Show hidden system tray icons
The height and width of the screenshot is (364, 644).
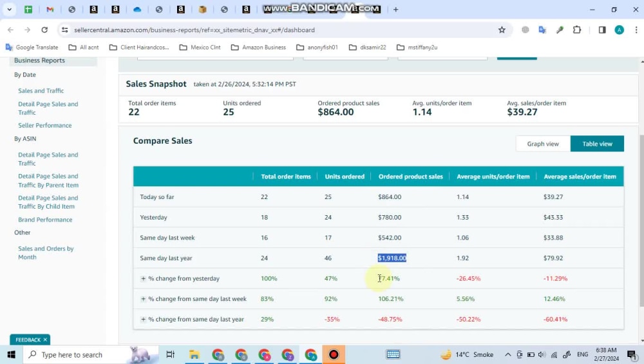click(x=507, y=354)
